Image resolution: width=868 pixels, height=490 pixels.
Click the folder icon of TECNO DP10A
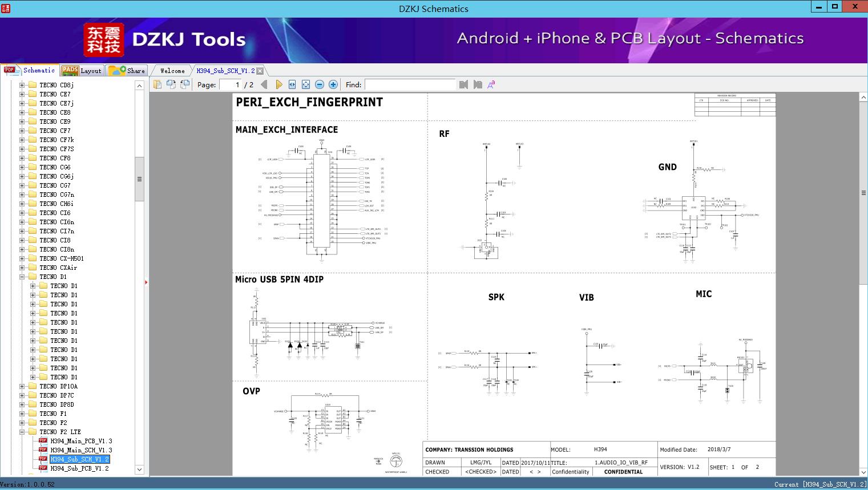[x=33, y=386]
